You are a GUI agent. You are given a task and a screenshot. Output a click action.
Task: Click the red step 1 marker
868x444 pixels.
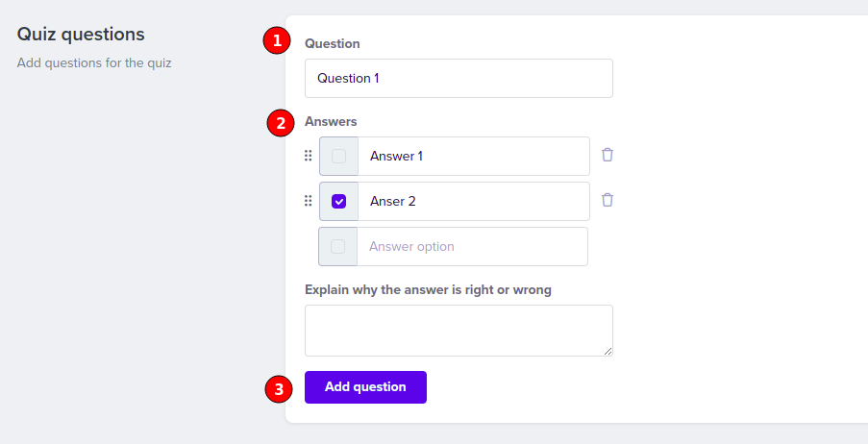coord(277,40)
